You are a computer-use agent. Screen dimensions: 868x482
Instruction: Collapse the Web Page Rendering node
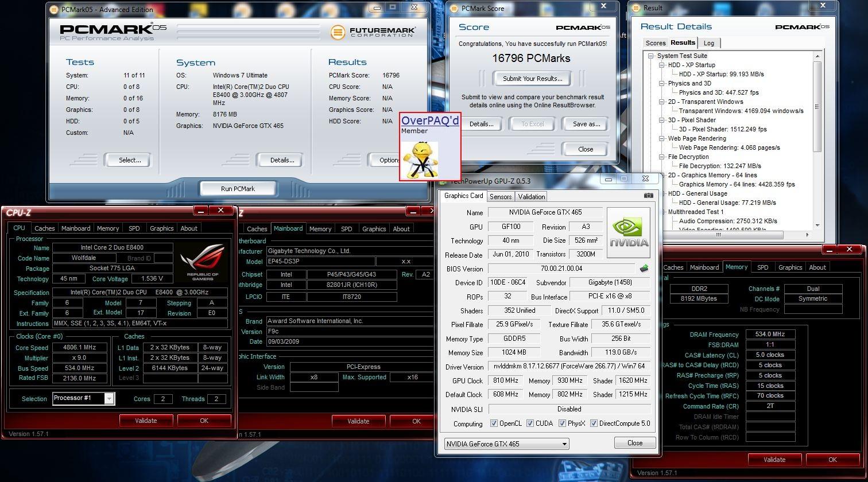click(x=662, y=138)
